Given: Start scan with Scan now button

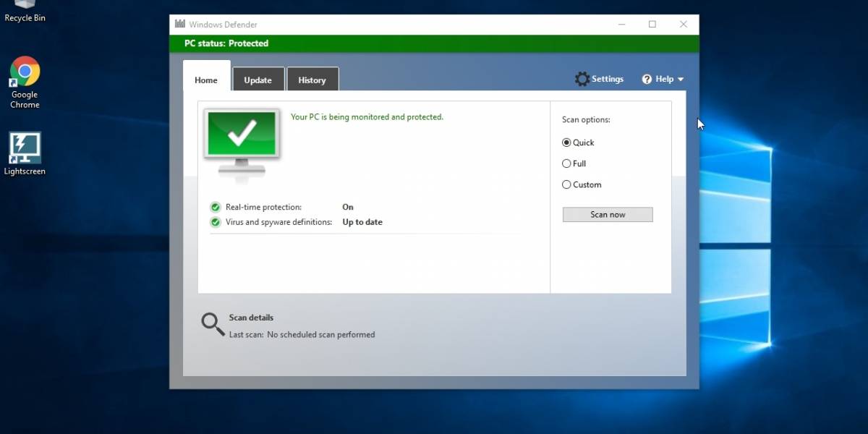Looking at the screenshot, I should click(x=608, y=215).
